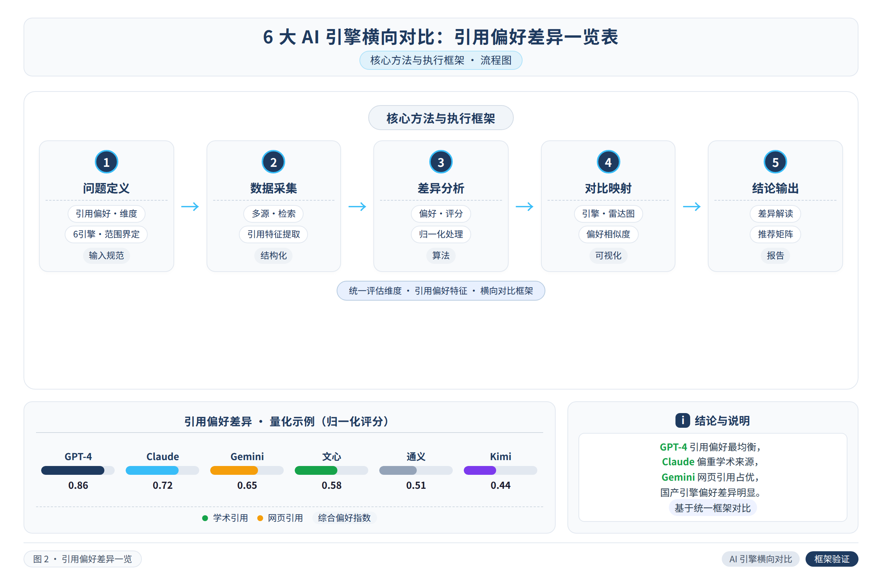
Task: Select the 框架验证 dark tag
Action: [x=832, y=559]
